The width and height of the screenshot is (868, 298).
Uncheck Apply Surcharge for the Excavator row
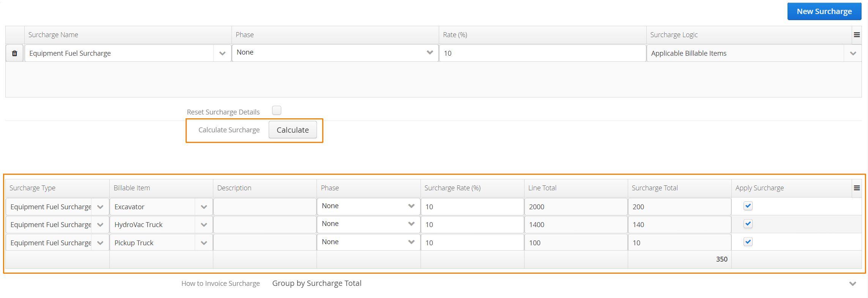tap(748, 206)
